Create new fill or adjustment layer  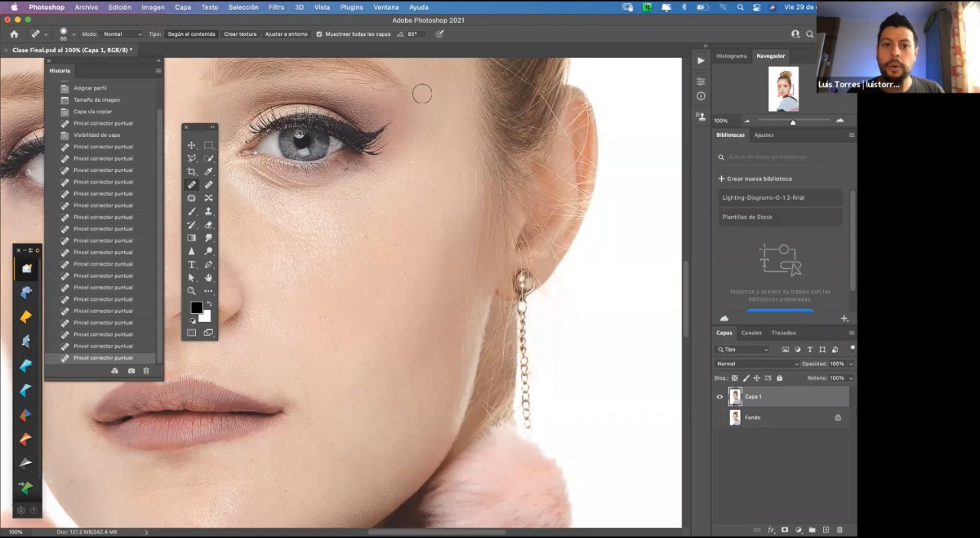point(799,530)
